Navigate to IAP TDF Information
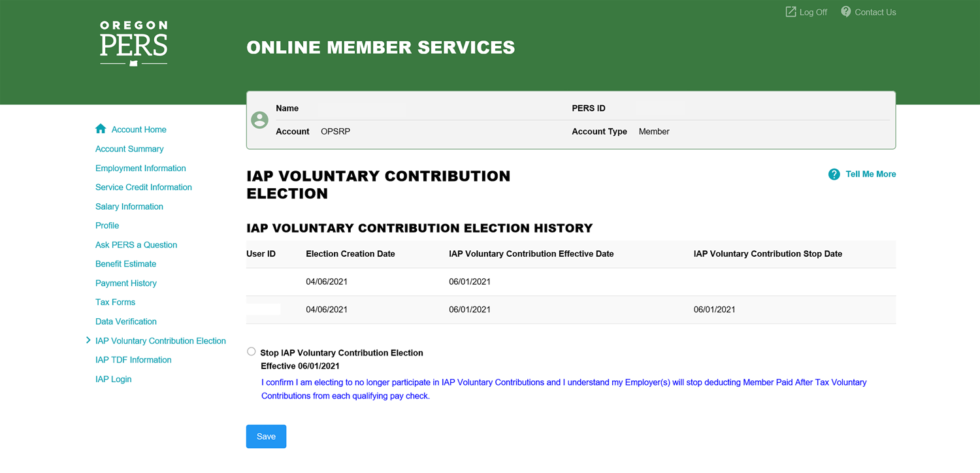Image resolution: width=980 pixels, height=473 pixels. [x=133, y=360]
